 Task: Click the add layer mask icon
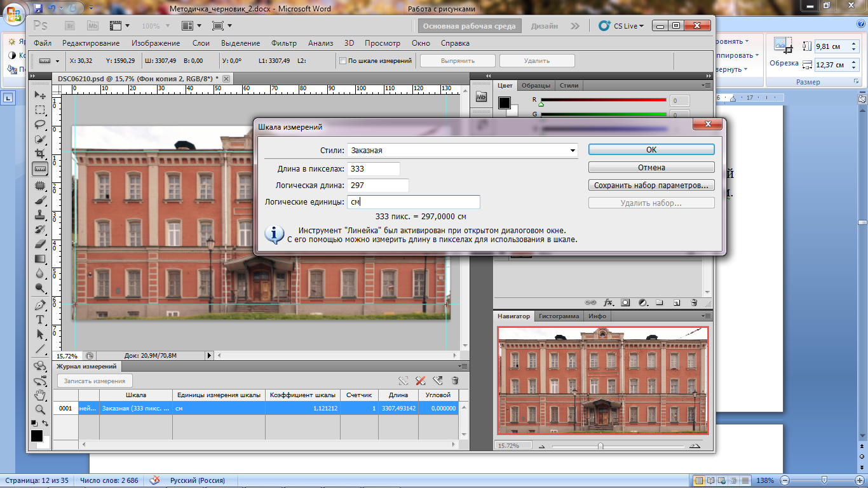625,303
